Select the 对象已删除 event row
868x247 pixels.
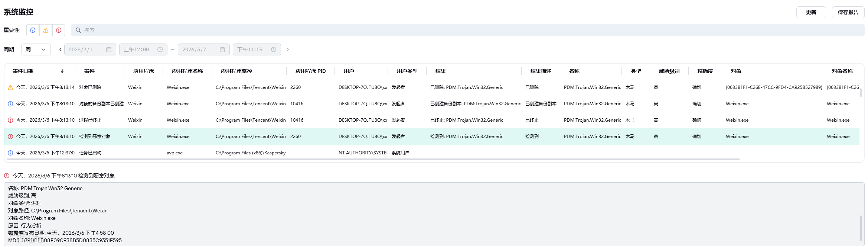click(x=90, y=87)
